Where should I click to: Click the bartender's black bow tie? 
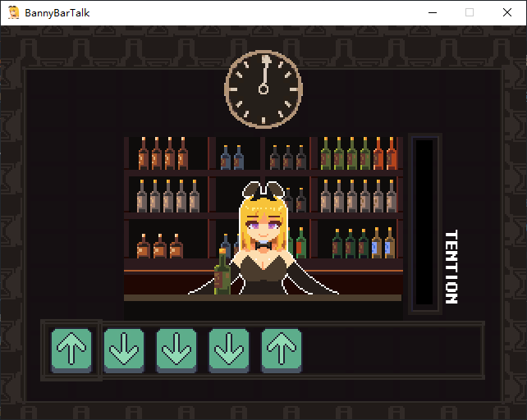pyautogui.click(x=263, y=245)
